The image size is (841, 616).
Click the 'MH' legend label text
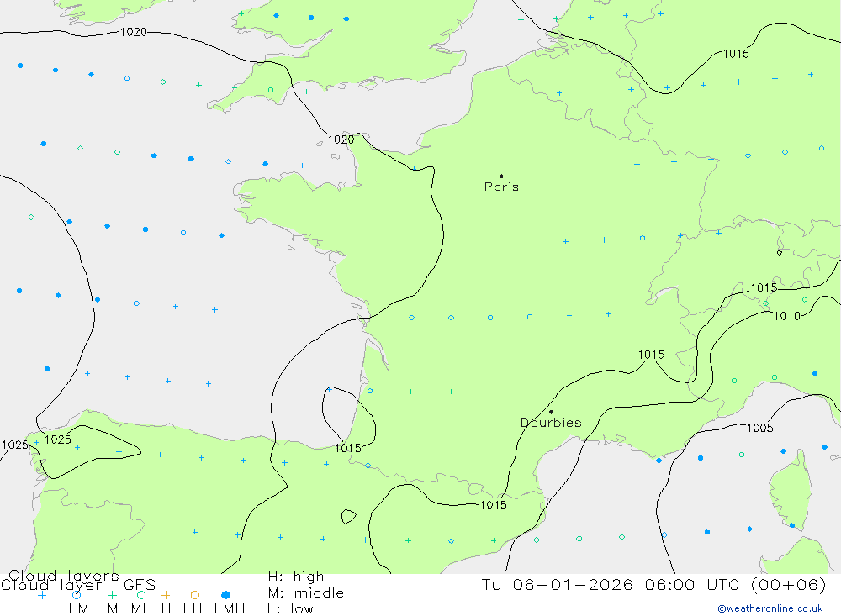[141, 609]
